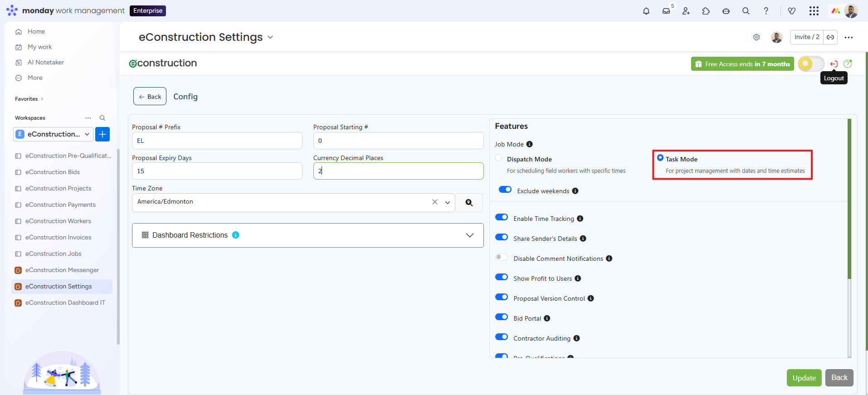Toggle Exclude weekends switch
The width and height of the screenshot is (868, 395).
[x=505, y=190]
